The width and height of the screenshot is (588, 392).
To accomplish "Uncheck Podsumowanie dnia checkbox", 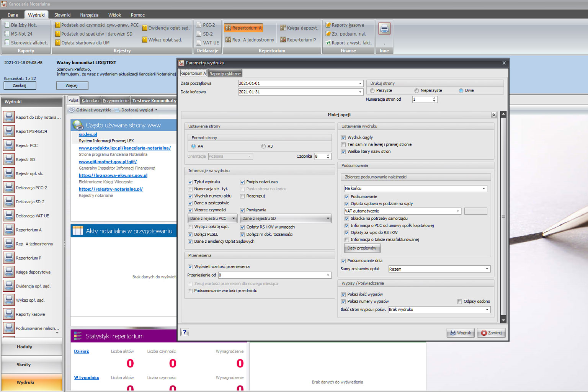I will click(x=343, y=261).
